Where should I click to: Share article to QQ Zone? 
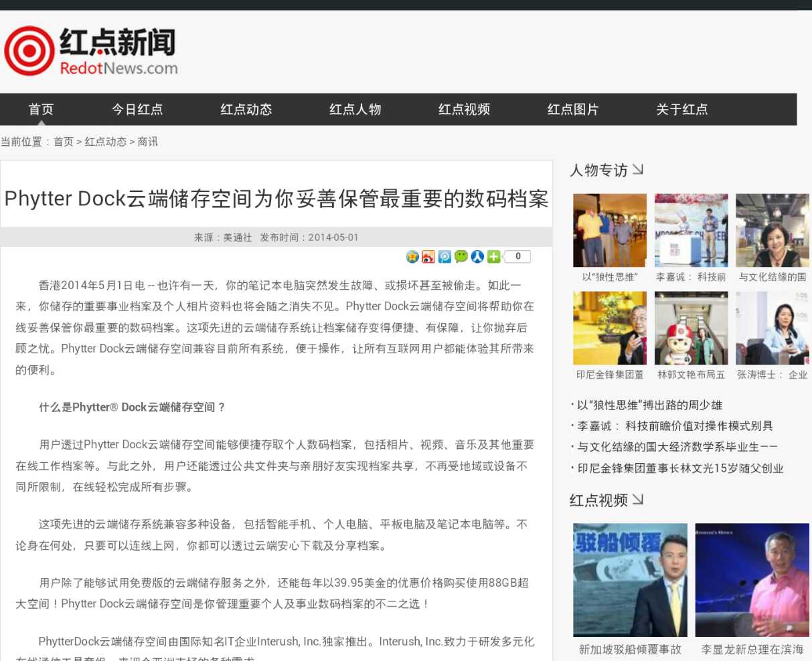point(412,256)
